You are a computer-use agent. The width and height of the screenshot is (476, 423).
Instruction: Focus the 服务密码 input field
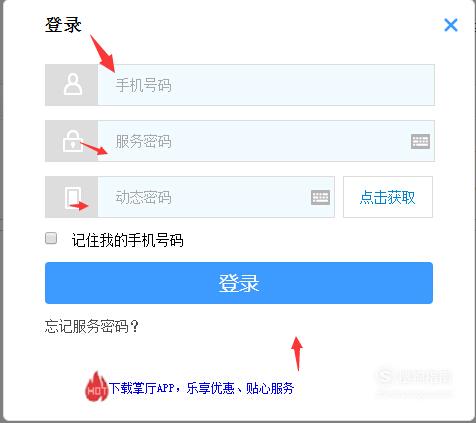pos(253,141)
